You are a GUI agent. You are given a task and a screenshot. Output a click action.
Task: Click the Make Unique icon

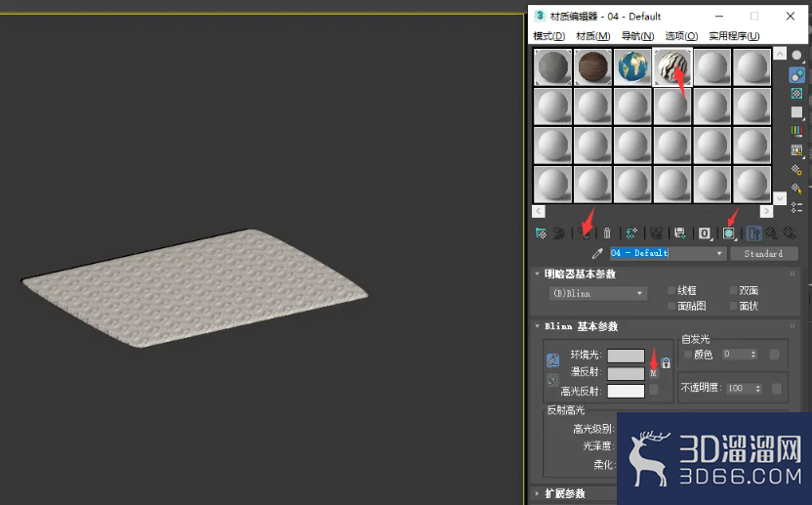pos(656,233)
